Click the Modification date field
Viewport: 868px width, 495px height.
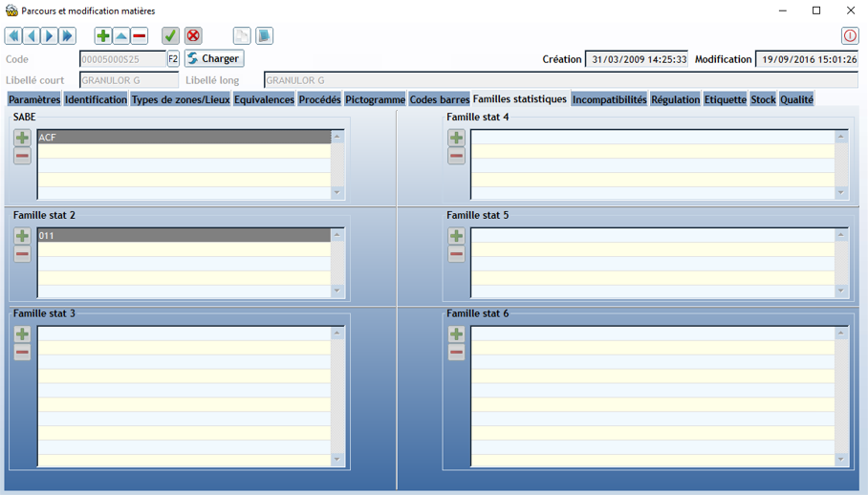(807, 59)
